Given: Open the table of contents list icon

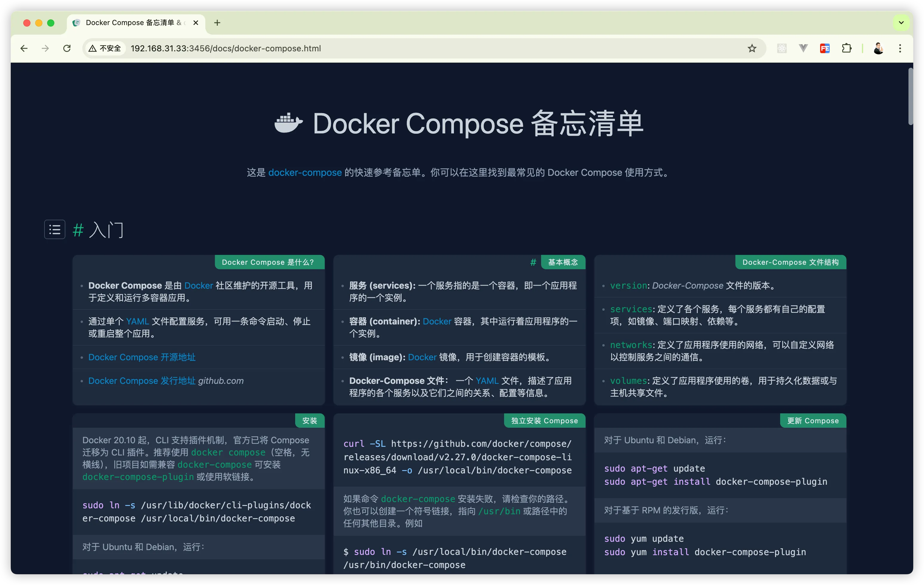Looking at the screenshot, I should coord(55,230).
